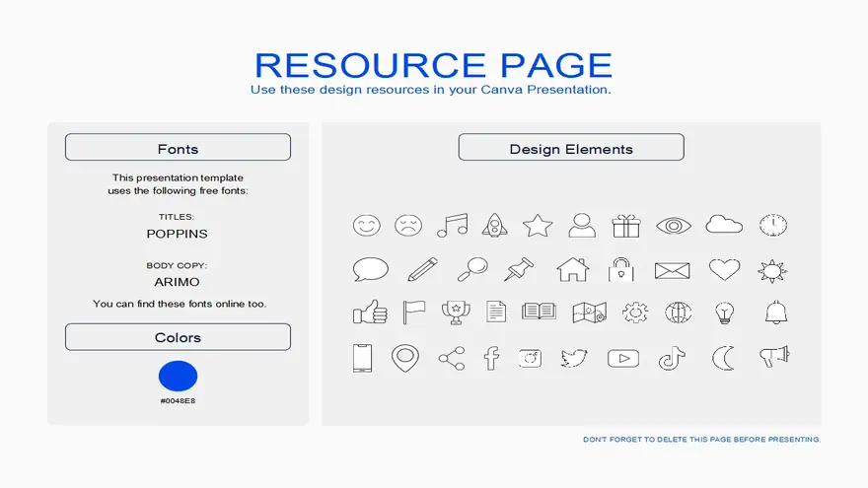Click the sun icon

(x=772, y=271)
